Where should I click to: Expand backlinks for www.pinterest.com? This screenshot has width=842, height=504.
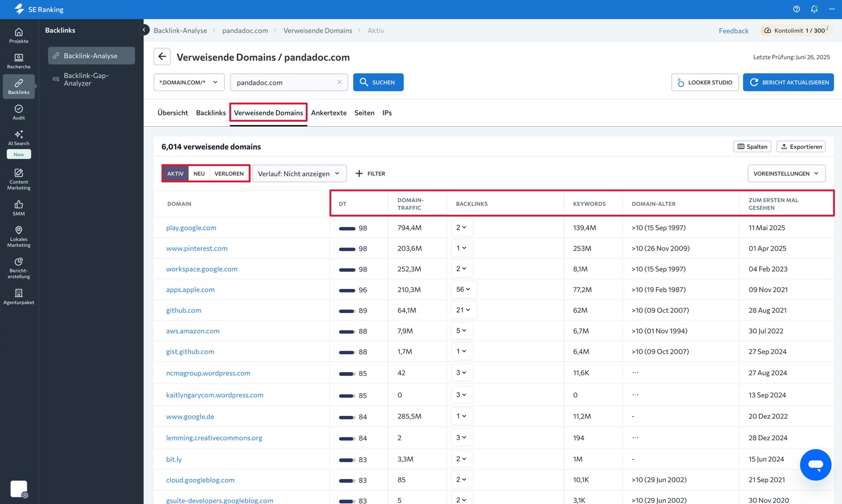click(461, 248)
